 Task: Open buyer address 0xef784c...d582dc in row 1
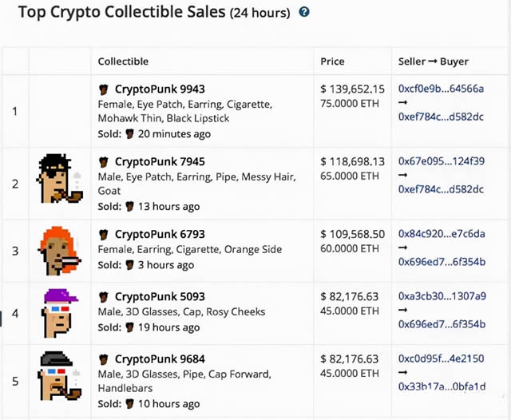[441, 117]
